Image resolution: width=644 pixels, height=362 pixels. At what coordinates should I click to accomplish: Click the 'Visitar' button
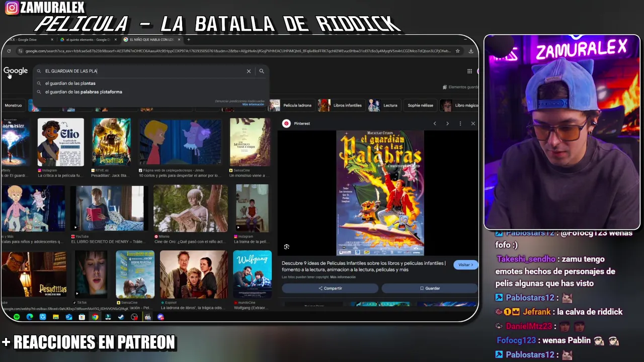pyautogui.click(x=465, y=264)
